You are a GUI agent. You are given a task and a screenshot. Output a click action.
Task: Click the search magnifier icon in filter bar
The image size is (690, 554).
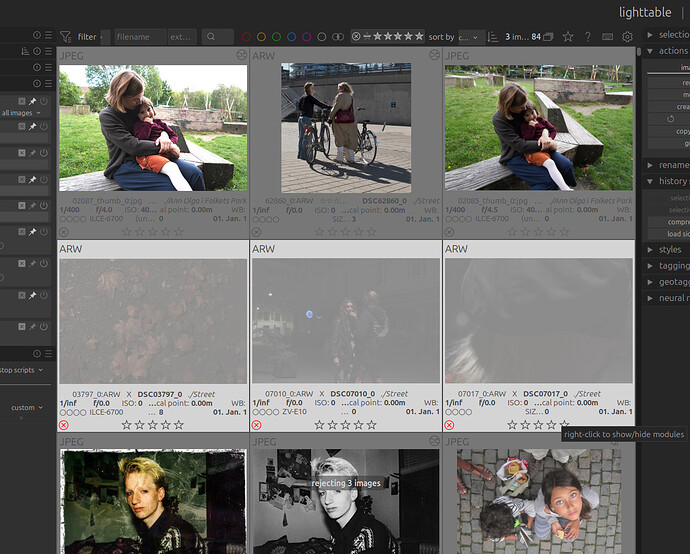(x=211, y=37)
